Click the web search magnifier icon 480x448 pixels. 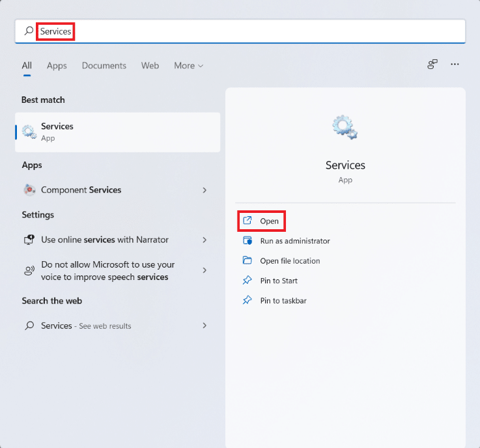click(x=29, y=326)
